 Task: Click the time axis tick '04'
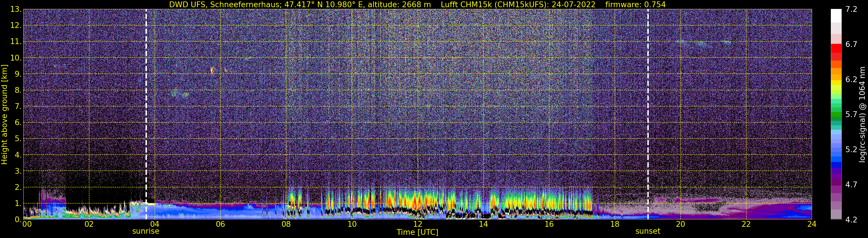click(x=155, y=224)
